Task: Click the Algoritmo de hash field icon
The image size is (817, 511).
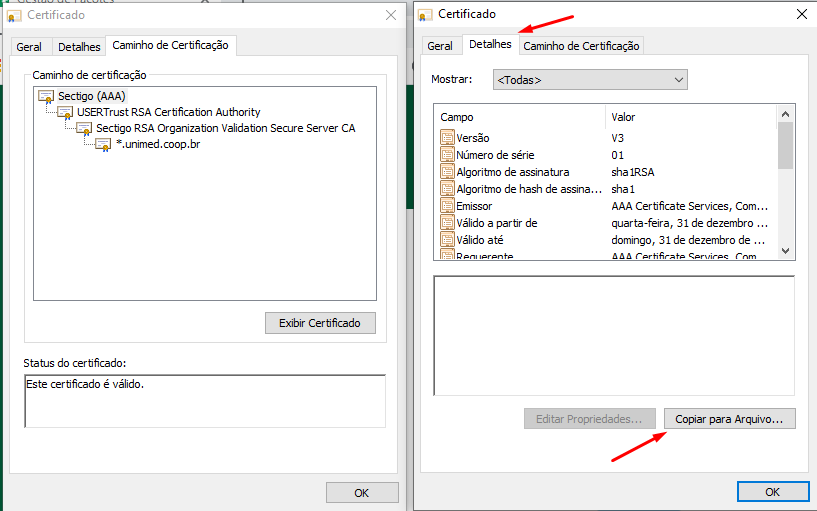Action: 447,189
